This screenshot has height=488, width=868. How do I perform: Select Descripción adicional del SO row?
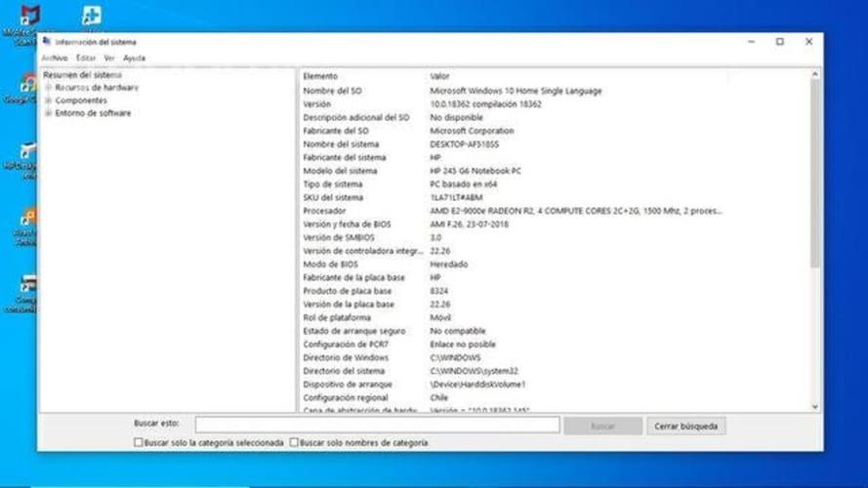click(x=556, y=117)
